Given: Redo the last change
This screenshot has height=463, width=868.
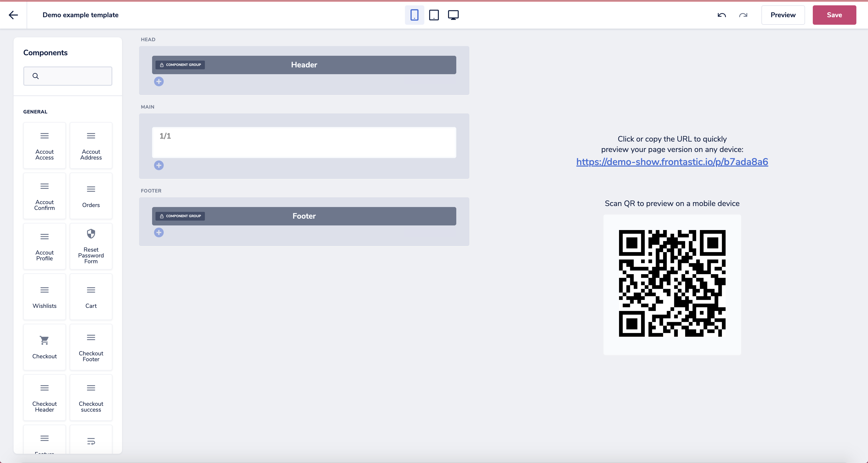Looking at the screenshot, I should tap(743, 15).
